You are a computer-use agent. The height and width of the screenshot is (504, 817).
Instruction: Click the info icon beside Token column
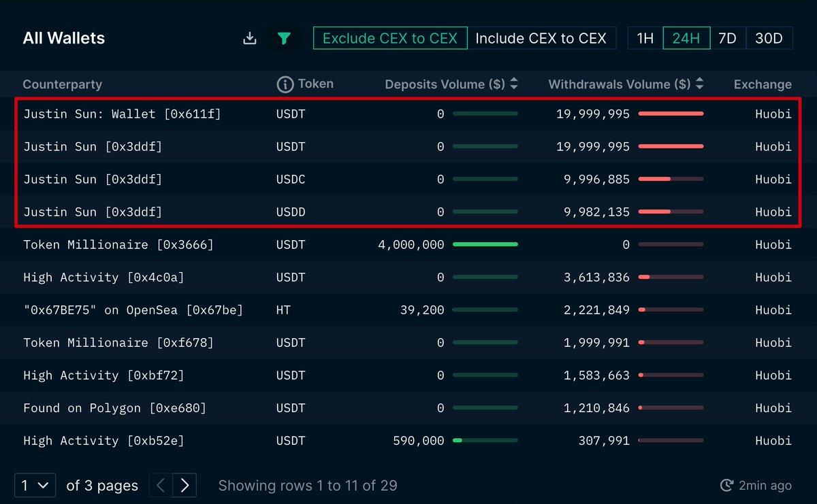(285, 84)
